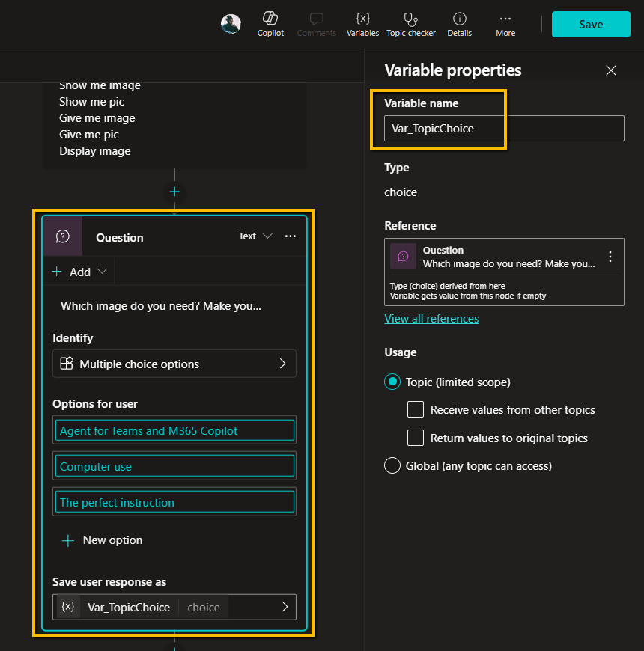Open the Variables pane

[362, 23]
